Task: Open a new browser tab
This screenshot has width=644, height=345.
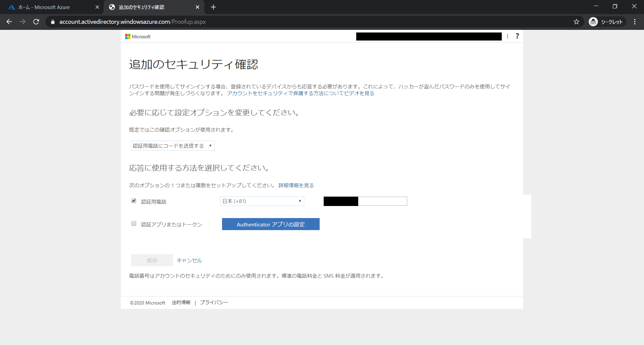Action: pos(213,7)
